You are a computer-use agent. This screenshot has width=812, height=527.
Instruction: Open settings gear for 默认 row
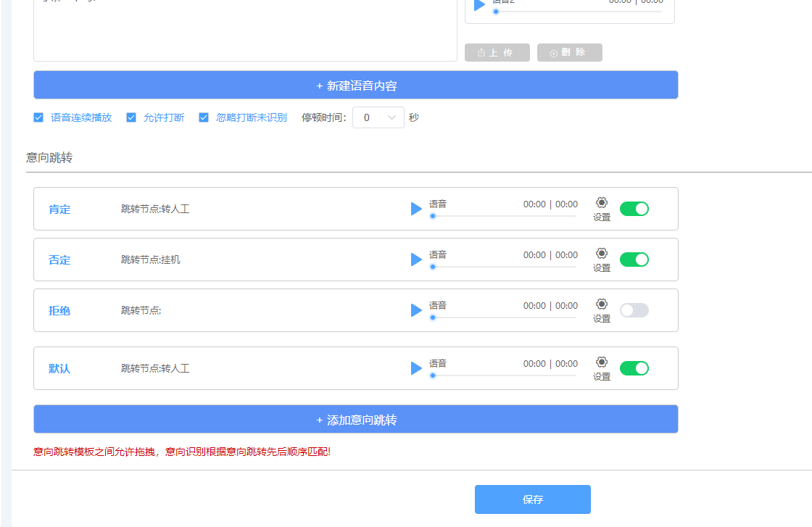(x=601, y=362)
